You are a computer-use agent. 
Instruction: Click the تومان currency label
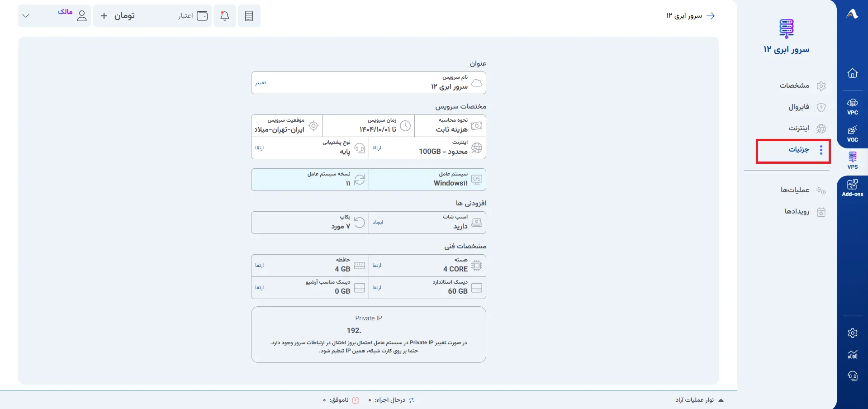[124, 16]
